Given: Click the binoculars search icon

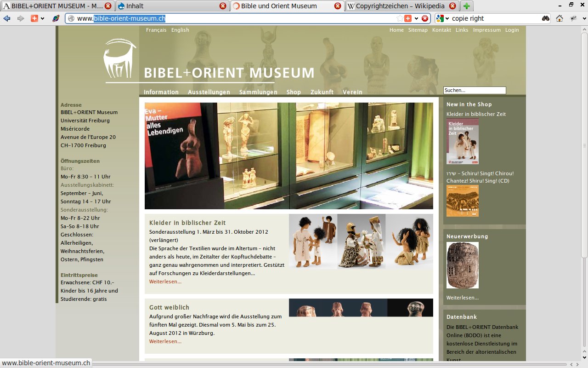Looking at the screenshot, I should 545,18.
